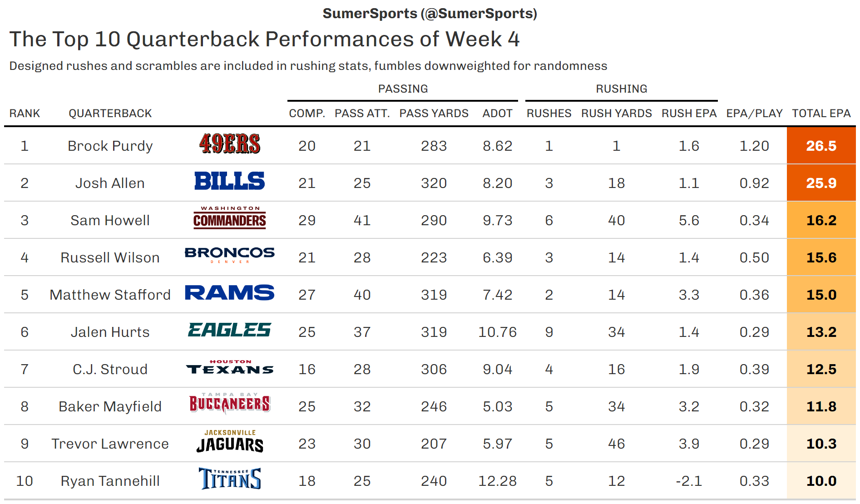Image resolution: width=860 pixels, height=504 pixels.
Task: Select the Houston Texans logo
Action: click(230, 367)
